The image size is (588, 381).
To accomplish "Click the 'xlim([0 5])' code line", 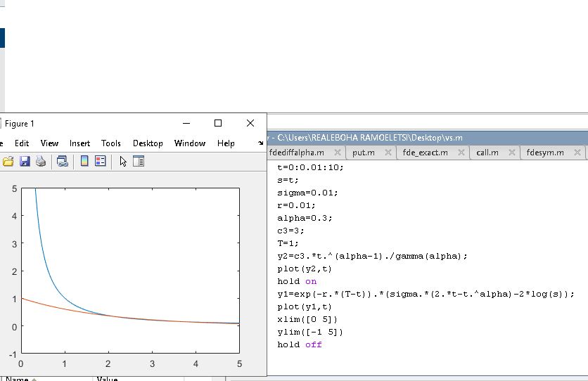I will (x=307, y=320).
